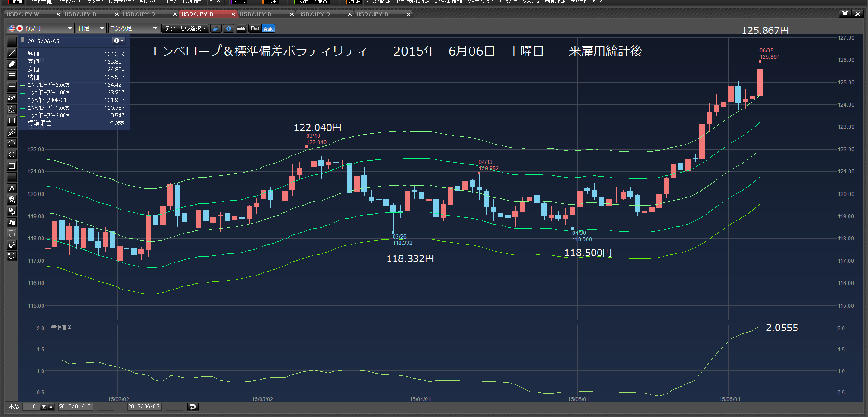Select the eraser tool

tap(12, 245)
